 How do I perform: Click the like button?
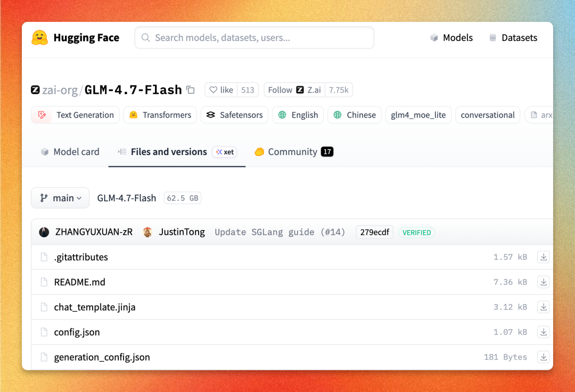(x=221, y=90)
